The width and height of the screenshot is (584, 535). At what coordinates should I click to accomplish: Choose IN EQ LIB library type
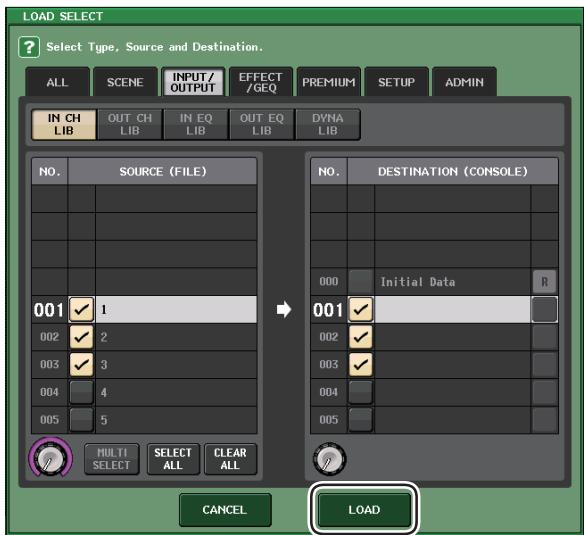pyautogui.click(x=196, y=124)
